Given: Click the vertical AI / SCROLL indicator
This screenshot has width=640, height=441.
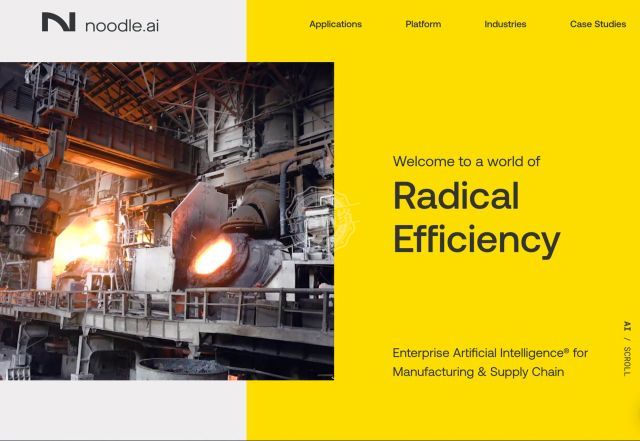Looking at the screenshot, I should (x=627, y=348).
